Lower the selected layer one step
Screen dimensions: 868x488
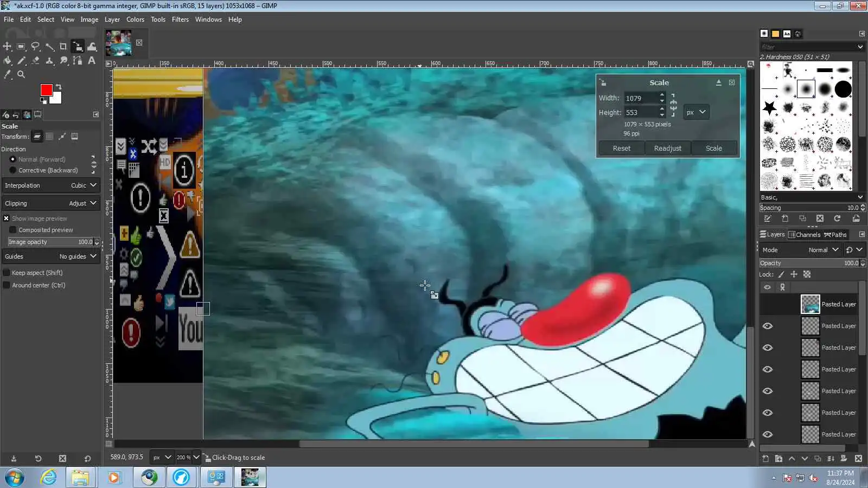(x=805, y=459)
